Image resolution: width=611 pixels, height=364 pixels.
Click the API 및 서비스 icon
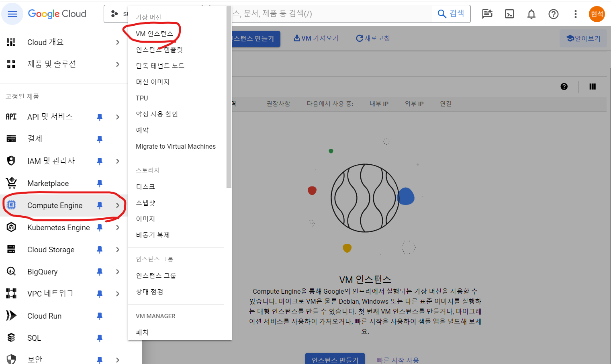coord(11,117)
